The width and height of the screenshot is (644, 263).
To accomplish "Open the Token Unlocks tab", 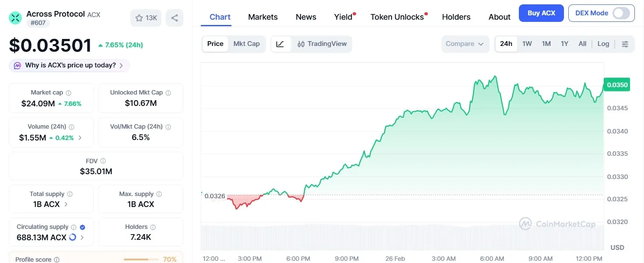I will 396,17.
